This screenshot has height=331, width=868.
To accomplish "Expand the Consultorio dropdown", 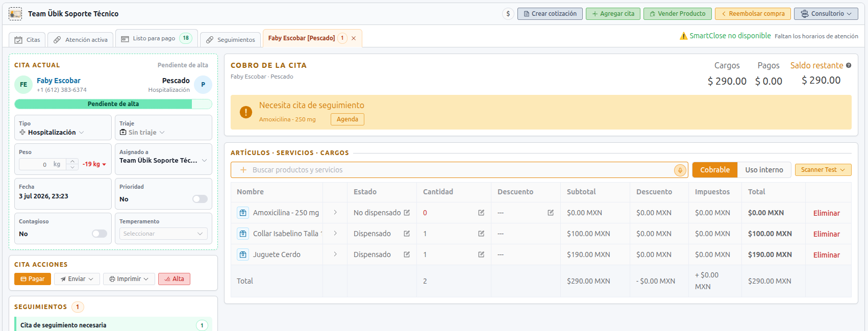I will tap(826, 14).
